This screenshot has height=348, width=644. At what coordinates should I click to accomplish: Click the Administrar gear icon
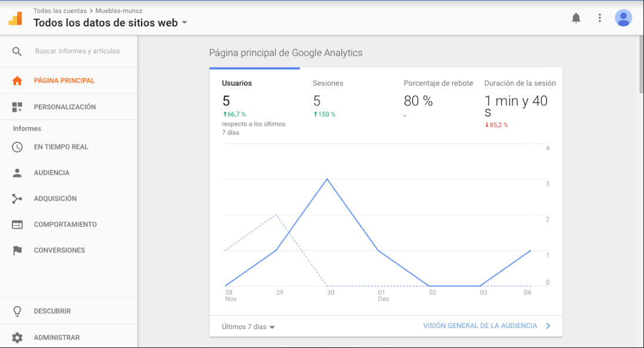17,337
